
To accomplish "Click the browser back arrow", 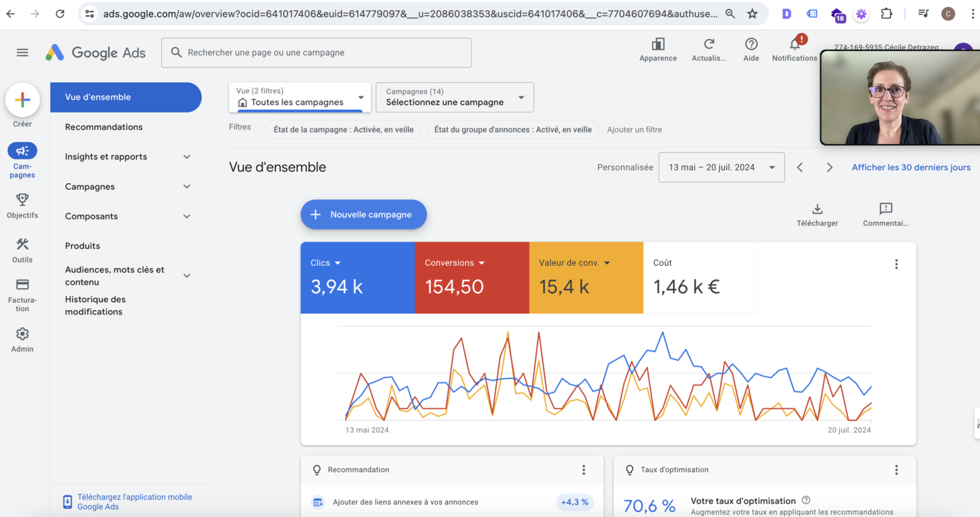I will [x=11, y=13].
